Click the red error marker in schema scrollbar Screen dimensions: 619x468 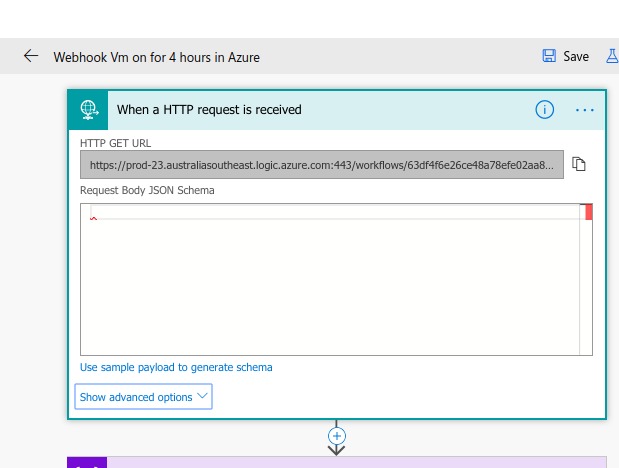point(589,212)
